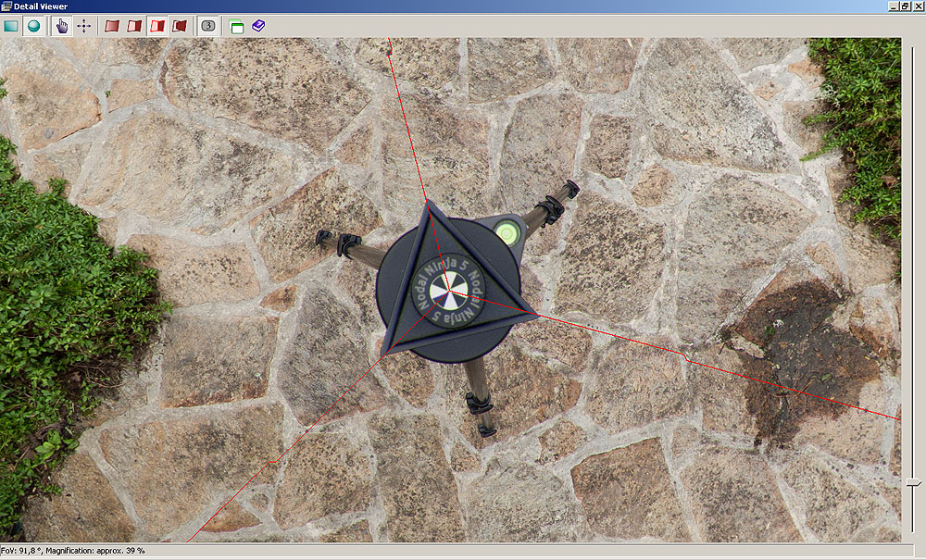Activate the hand pan tool
The height and width of the screenshot is (560, 926).
62,26
